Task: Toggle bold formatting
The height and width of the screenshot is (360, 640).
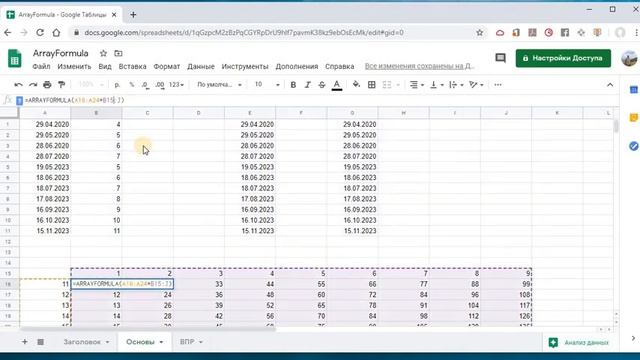Action: pos(293,85)
